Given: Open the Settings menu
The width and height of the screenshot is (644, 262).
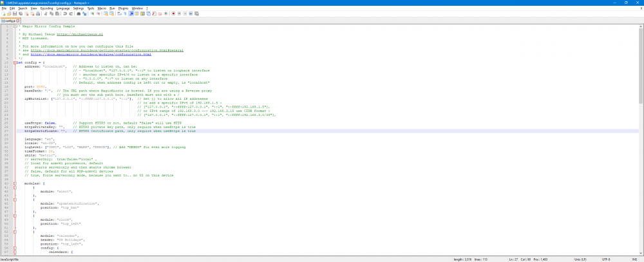Looking at the screenshot, I should pyautogui.click(x=79, y=8).
